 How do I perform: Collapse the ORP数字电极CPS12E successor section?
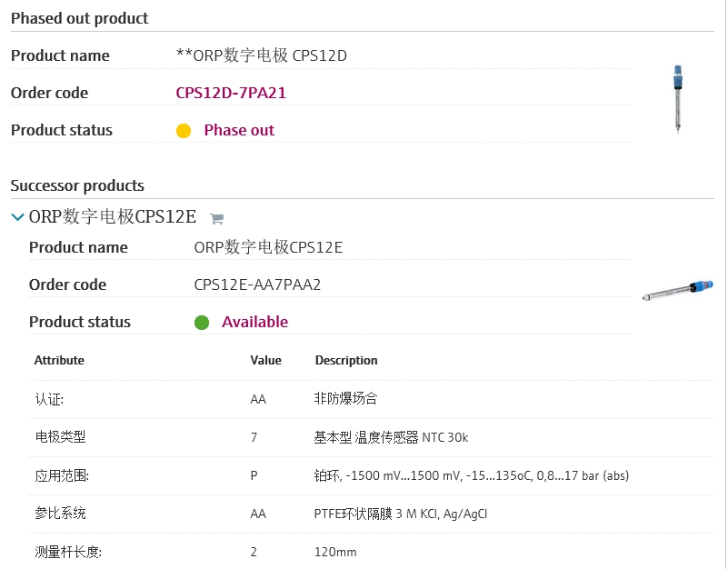17,217
